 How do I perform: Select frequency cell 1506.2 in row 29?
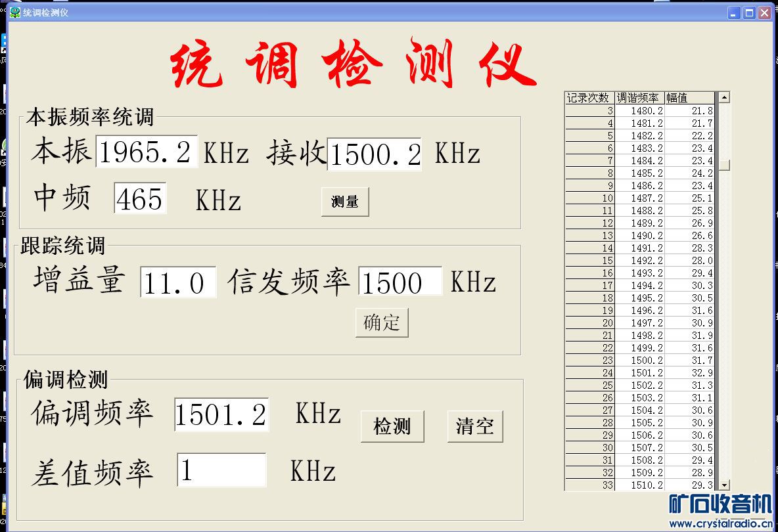[639, 435]
